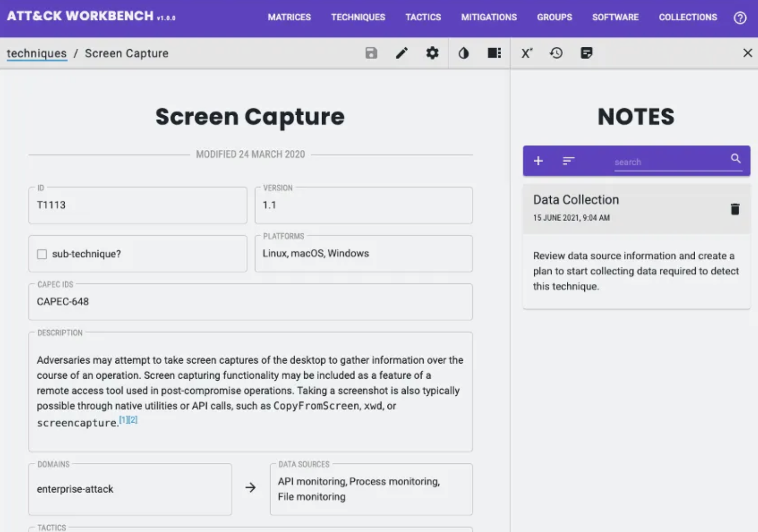Click the notes search input field

coord(669,162)
